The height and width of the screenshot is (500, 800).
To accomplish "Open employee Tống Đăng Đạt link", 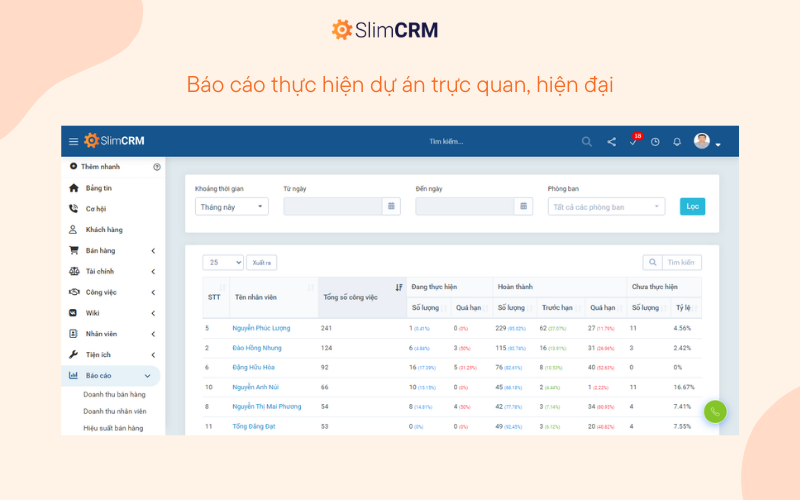I will pyautogui.click(x=254, y=427).
